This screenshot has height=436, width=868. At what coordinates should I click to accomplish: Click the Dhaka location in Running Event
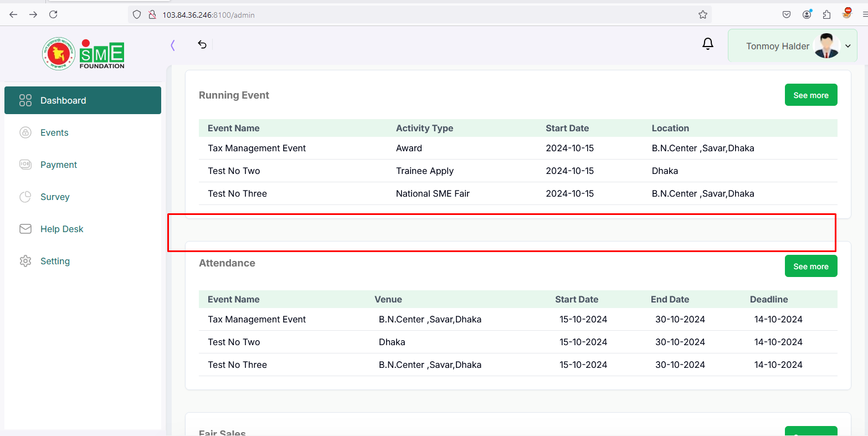pos(665,171)
